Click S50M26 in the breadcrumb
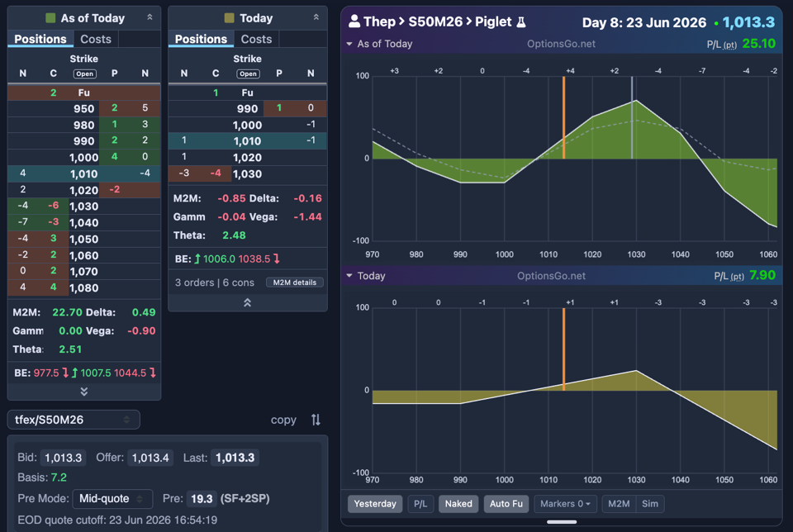This screenshot has height=532, width=793. click(x=435, y=21)
